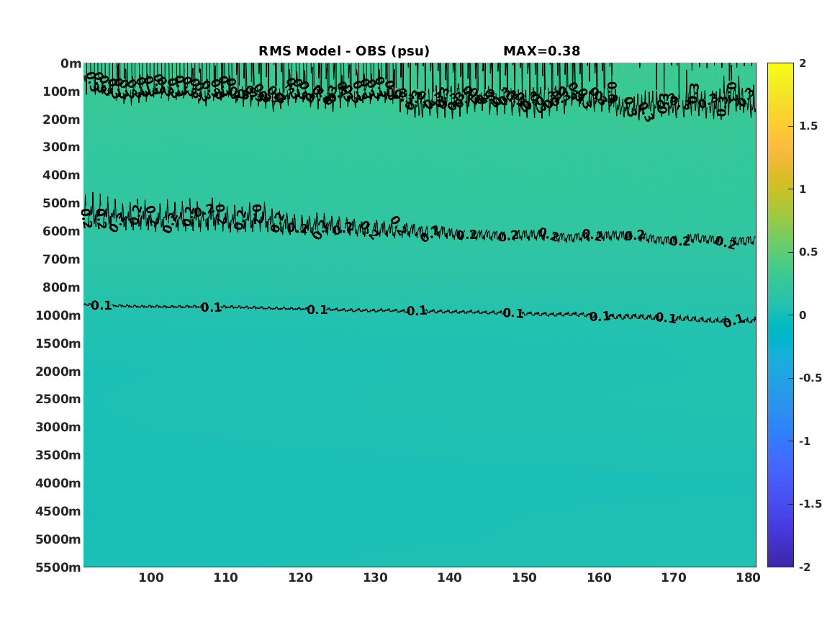Click the horizontal axis tick label "110"

pyautogui.click(x=225, y=577)
